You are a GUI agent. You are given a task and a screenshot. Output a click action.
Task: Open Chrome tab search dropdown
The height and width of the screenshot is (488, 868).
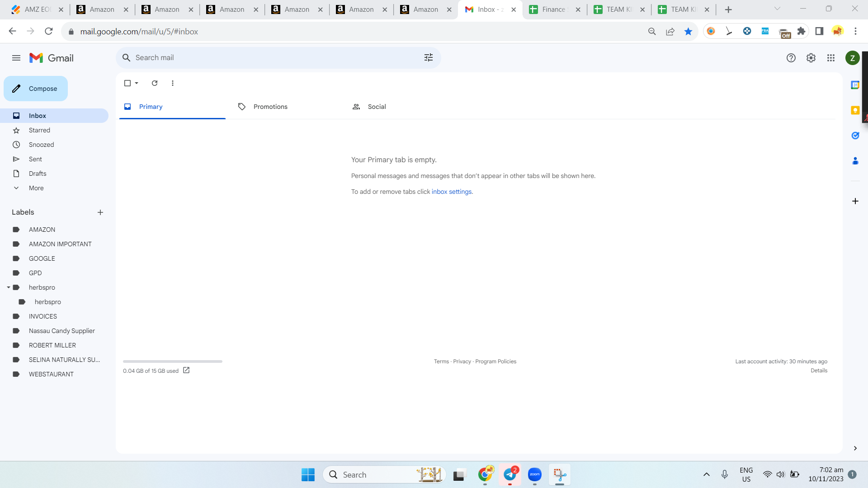coord(777,9)
